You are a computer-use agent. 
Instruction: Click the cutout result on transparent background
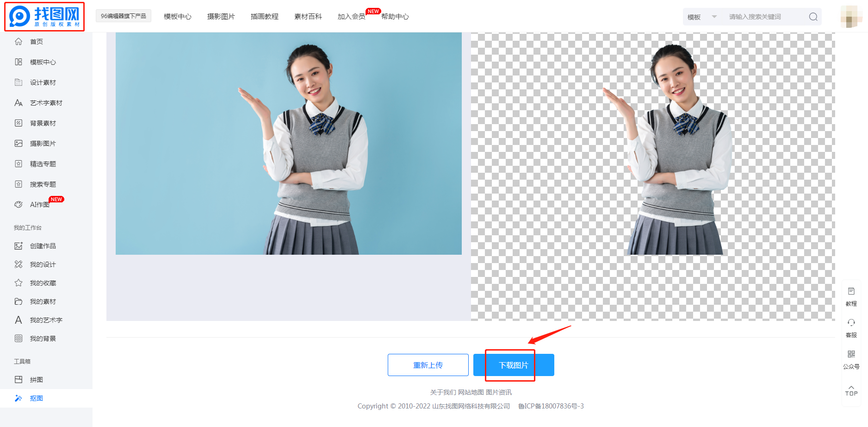click(x=653, y=176)
